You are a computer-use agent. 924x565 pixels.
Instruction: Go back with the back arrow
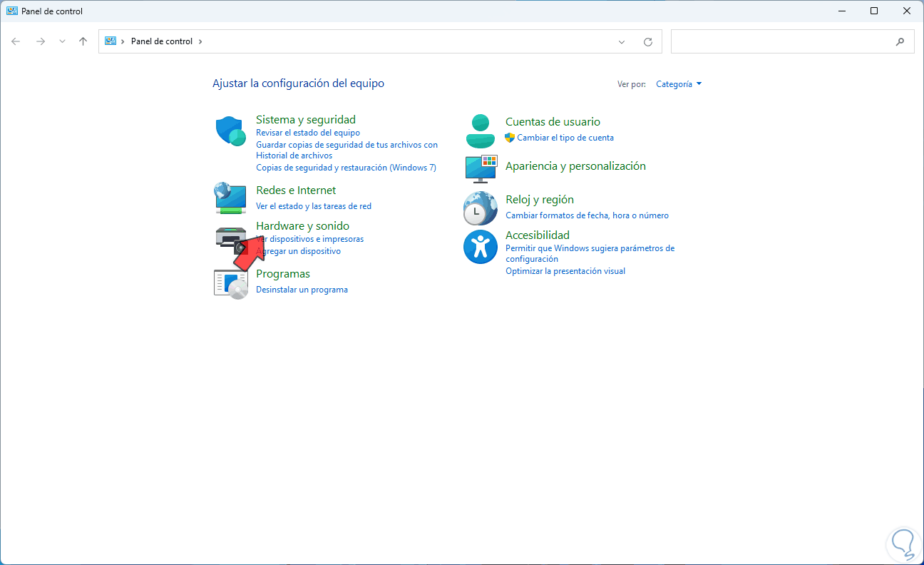click(16, 41)
